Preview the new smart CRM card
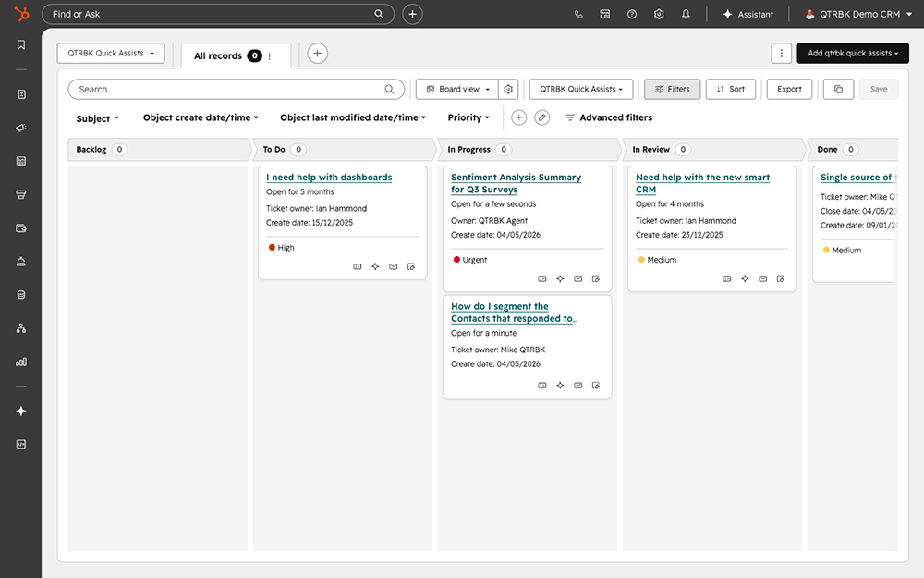924x578 pixels. point(726,279)
